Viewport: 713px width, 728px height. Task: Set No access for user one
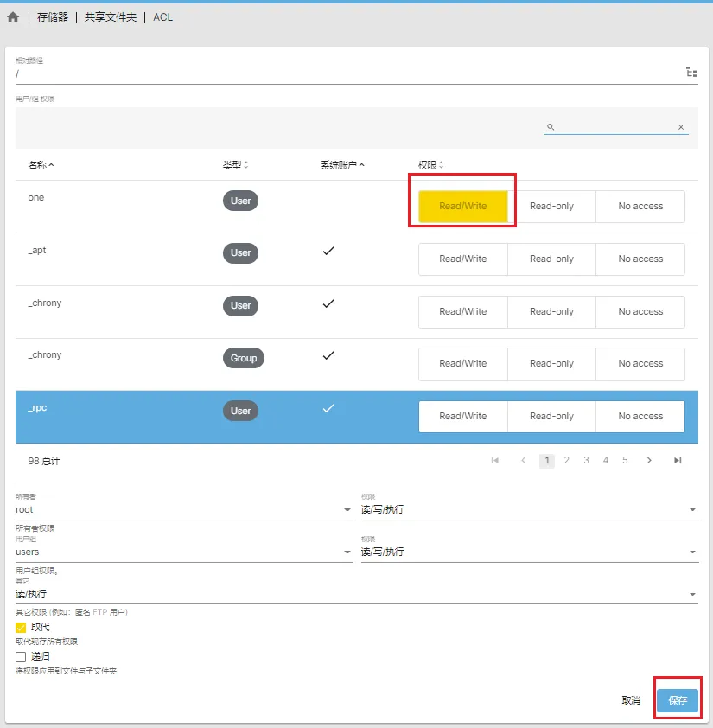(x=640, y=206)
